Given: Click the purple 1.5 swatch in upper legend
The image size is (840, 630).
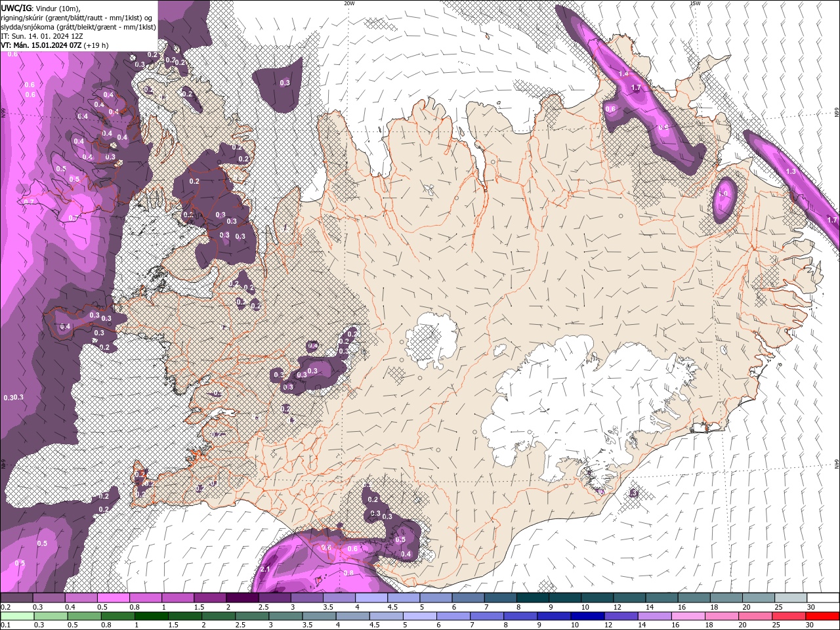Looking at the screenshot, I should [x=209, y=598].
